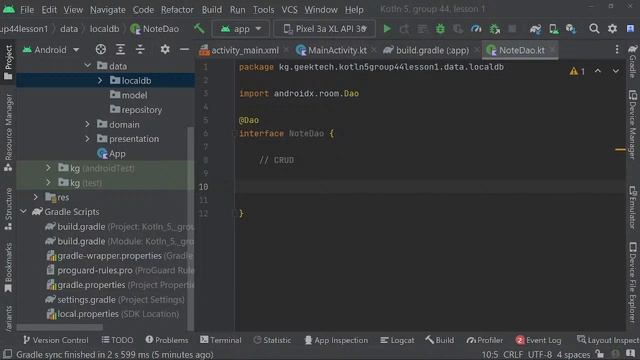
Task: Toggle the Device File Explorer side tab
Action: coord(633,282)
